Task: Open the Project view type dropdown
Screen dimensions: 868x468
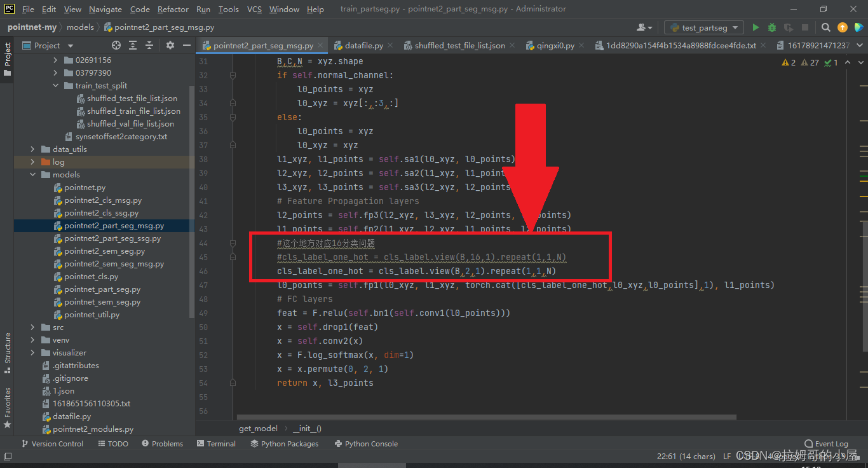Action: tap(70, 46)
